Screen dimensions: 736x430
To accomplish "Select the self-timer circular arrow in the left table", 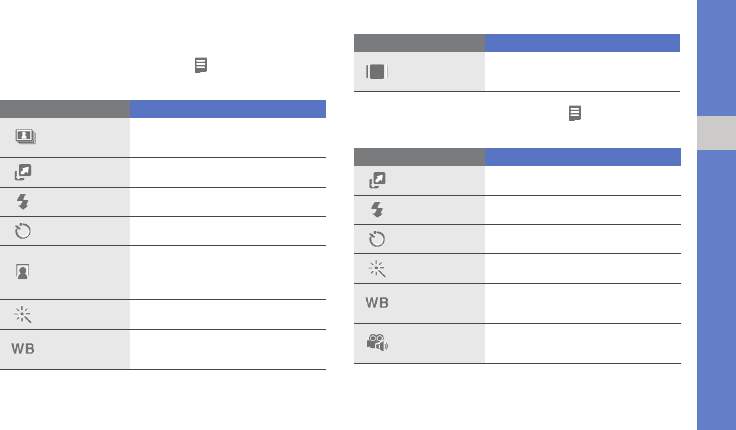I will 23,231.
